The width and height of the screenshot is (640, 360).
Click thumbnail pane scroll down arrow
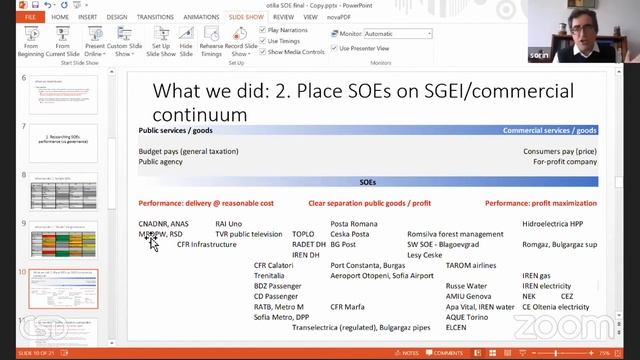tap(111, 343)
